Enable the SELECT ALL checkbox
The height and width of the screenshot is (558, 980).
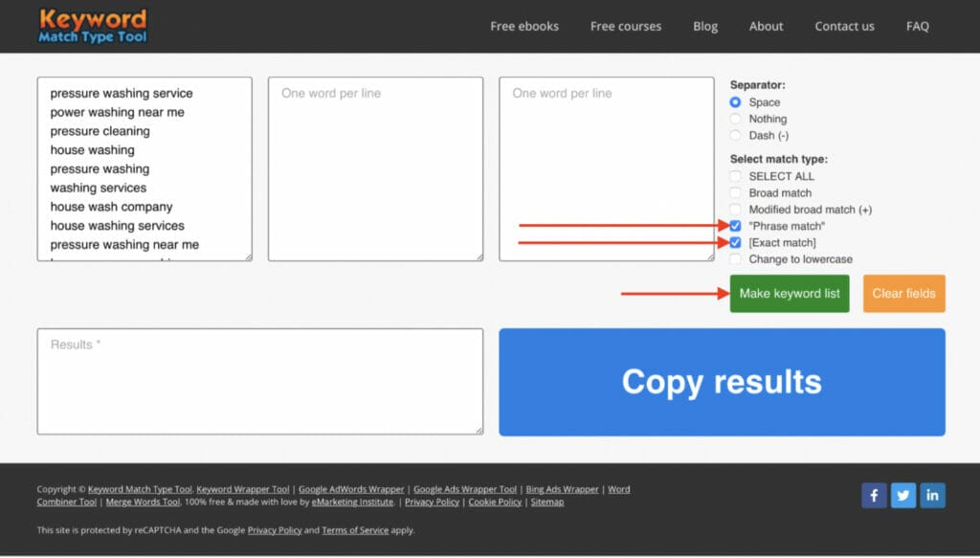[x=735, y=176]
